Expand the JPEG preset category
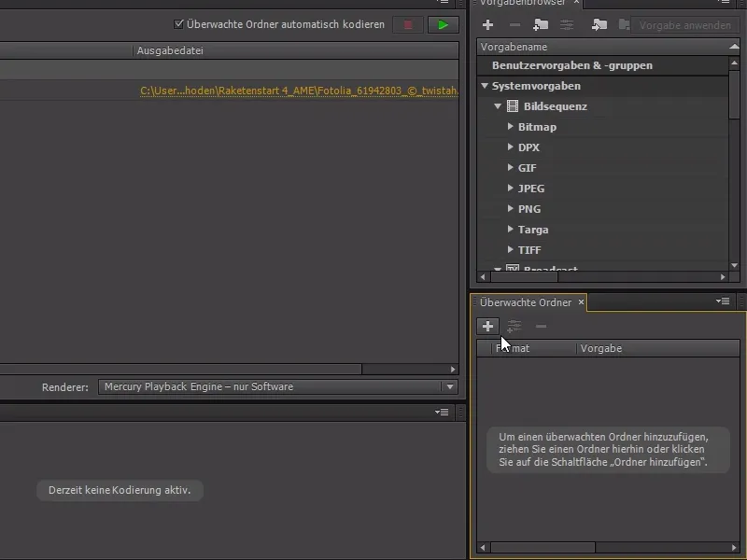This screenshot has height=560, width=747. point(510,188)
